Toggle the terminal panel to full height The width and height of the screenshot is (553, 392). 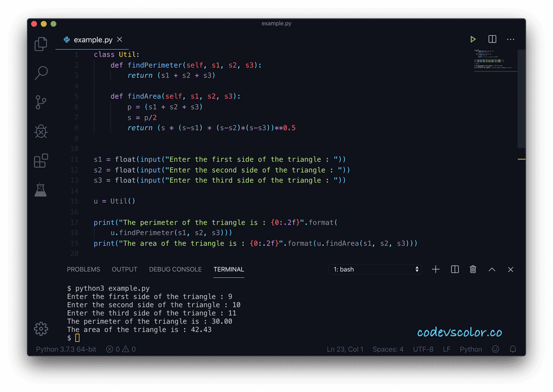click(491, 269)
